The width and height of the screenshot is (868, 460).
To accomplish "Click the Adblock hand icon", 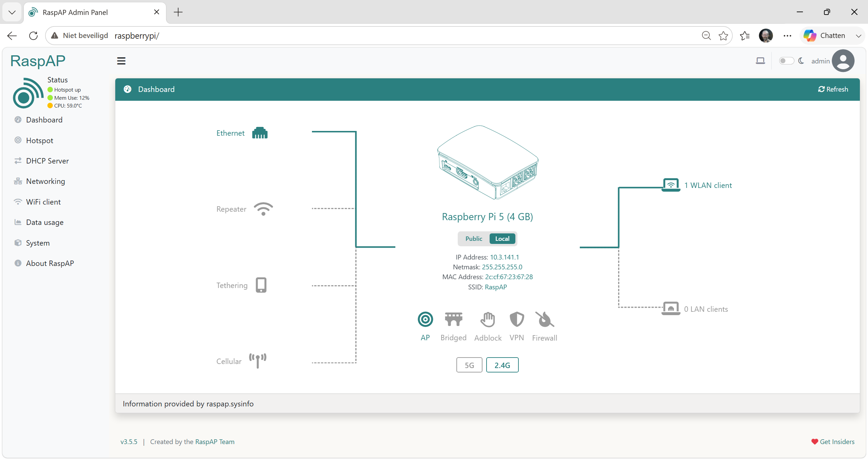I will (488, 319).
